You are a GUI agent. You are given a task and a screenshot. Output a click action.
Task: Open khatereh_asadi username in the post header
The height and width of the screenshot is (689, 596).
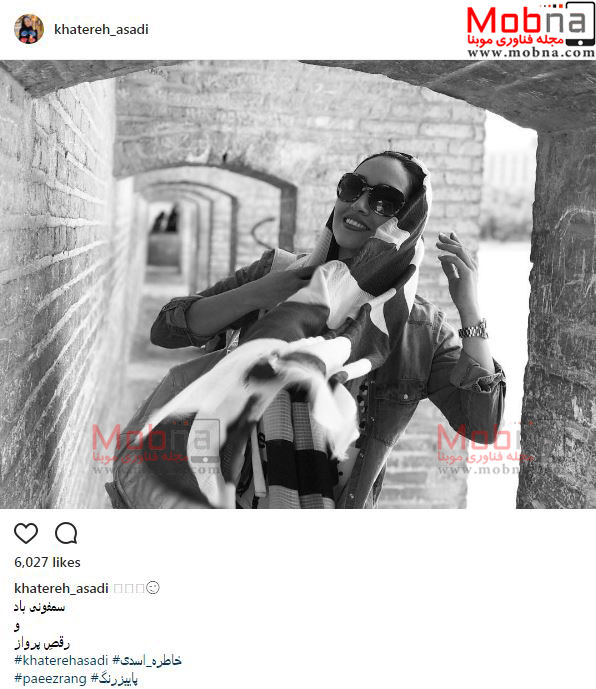pyautogui.click(x=101, y=29)
